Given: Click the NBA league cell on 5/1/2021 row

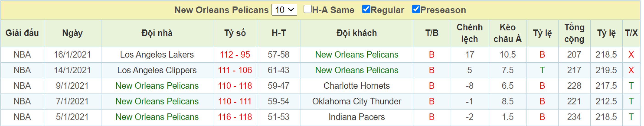Looking at the screenshot, I should click(x=22, y=117).
